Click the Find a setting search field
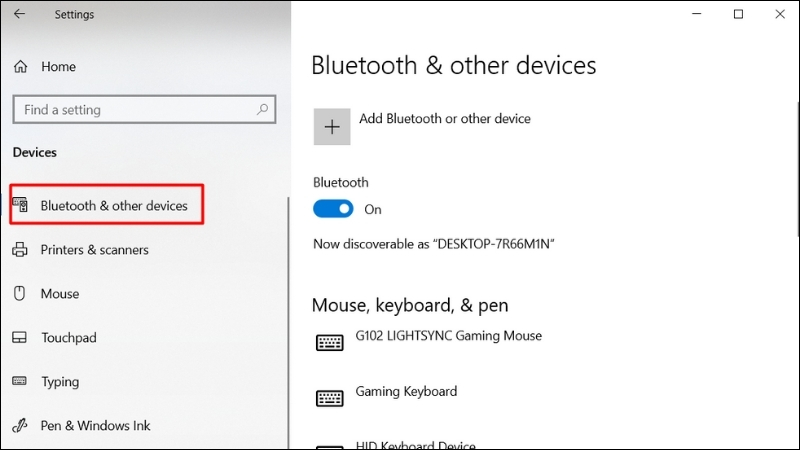 click(144, 109)
